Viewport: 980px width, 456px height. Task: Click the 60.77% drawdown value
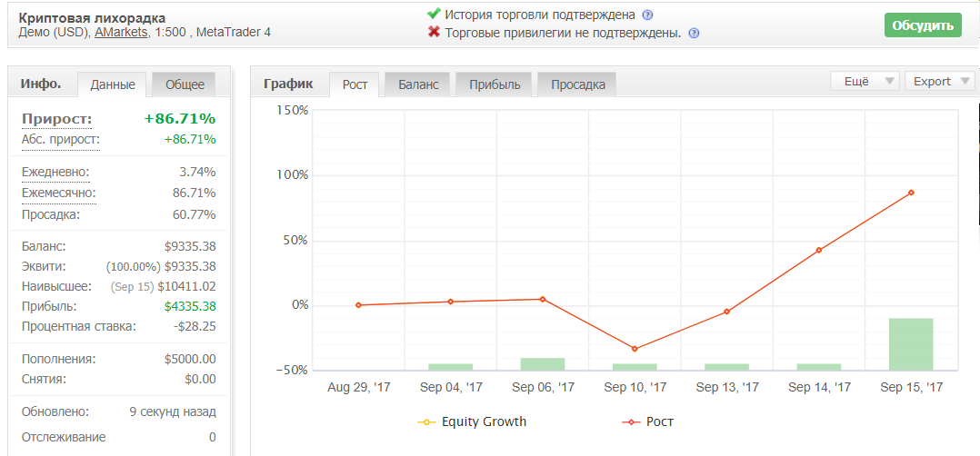(x=195, y=214)
